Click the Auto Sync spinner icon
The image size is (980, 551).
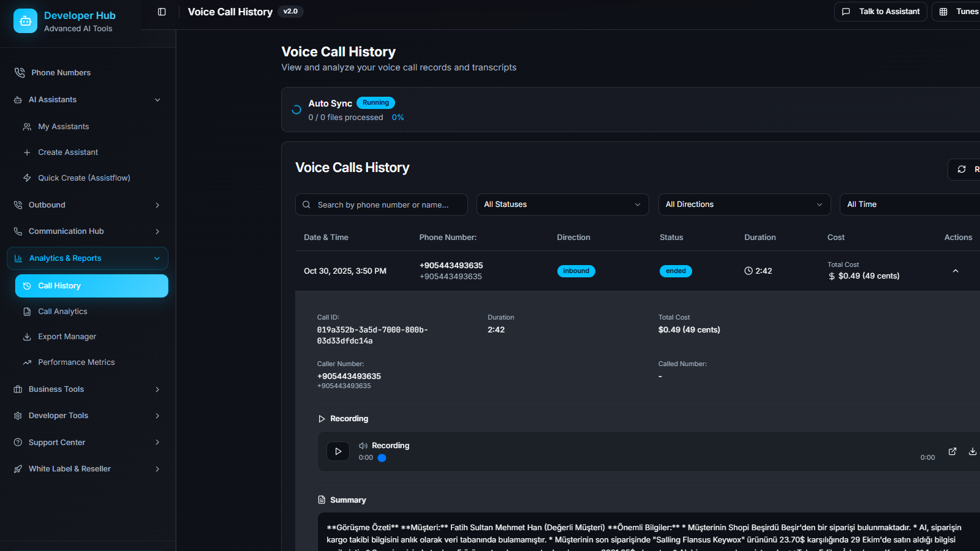pyautogui.click(x=296, y=110)
